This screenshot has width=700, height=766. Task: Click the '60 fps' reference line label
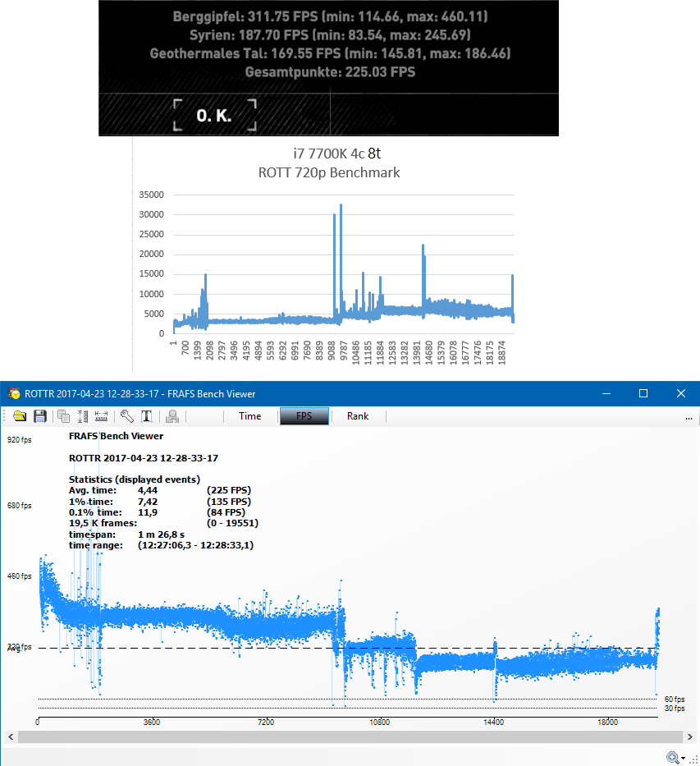pos(675,699)
